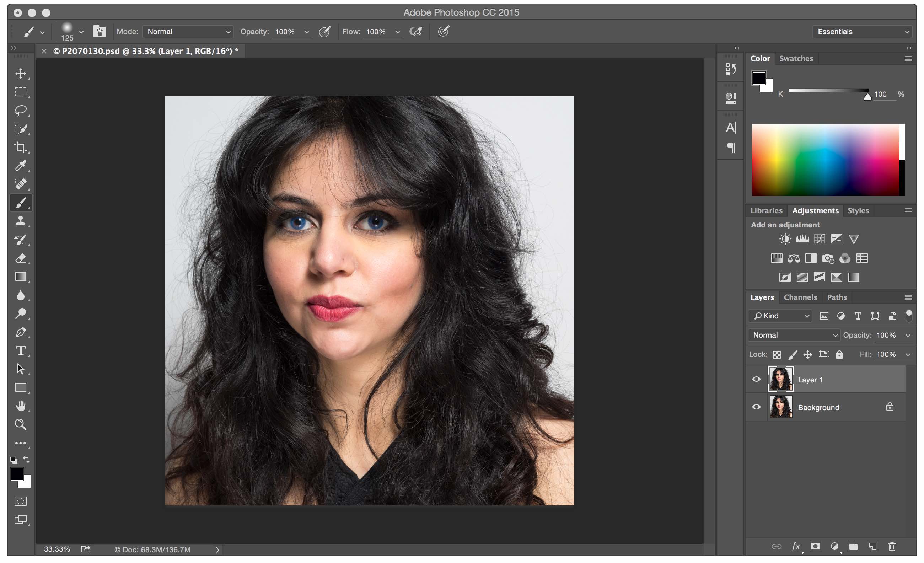Hide the Background layer

coord(756,407)
